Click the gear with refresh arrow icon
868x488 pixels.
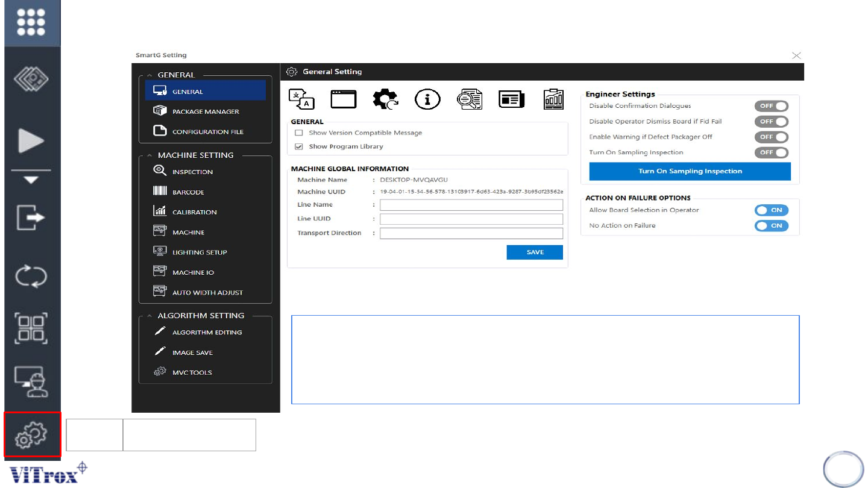(x=385, y=99)
